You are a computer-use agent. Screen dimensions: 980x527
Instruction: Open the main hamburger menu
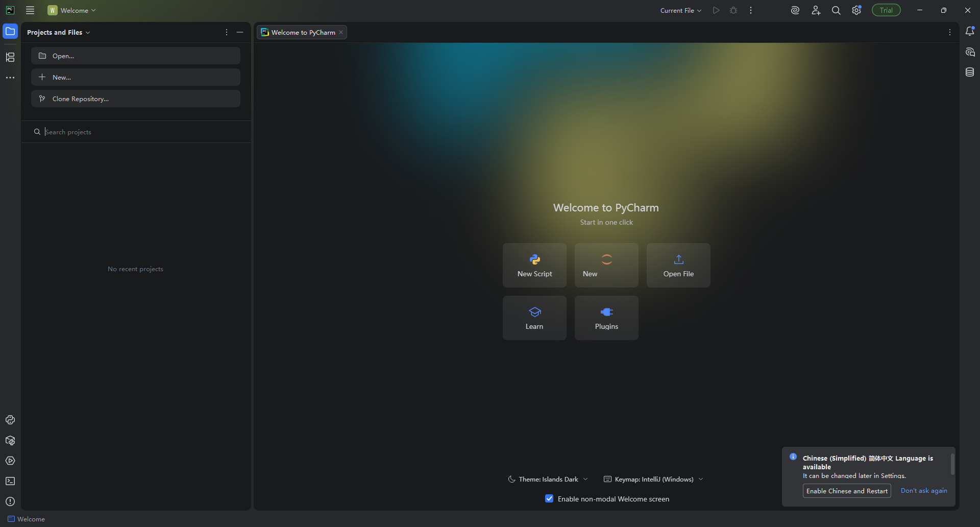coord(30,10)
